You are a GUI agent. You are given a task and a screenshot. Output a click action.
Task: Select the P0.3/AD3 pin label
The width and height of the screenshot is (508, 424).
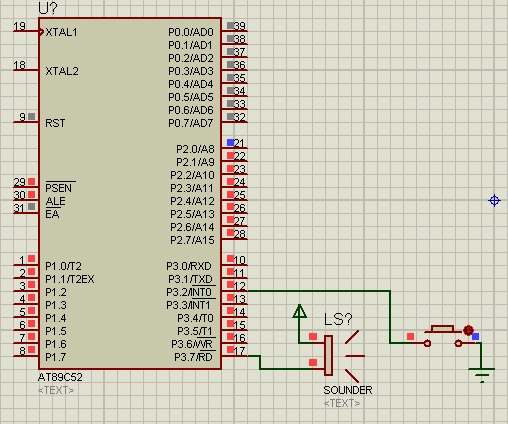pyautogui.click(x=191, y=71)
